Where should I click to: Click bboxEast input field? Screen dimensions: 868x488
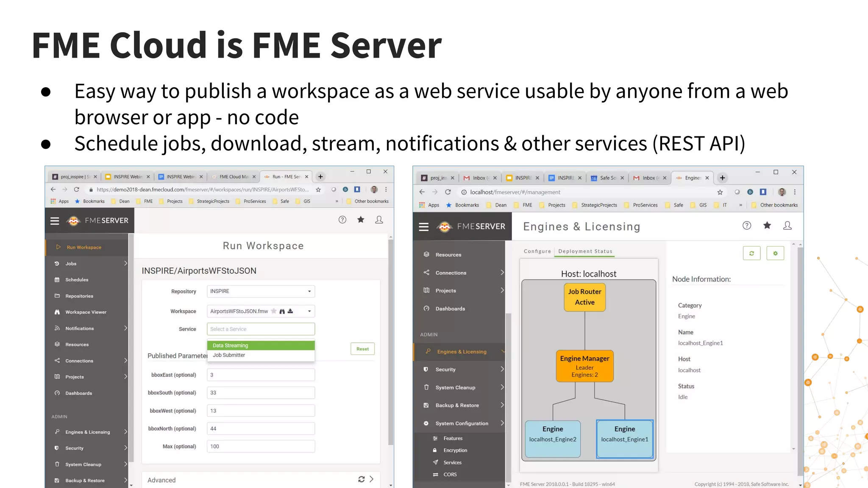(x=261, y=375)
